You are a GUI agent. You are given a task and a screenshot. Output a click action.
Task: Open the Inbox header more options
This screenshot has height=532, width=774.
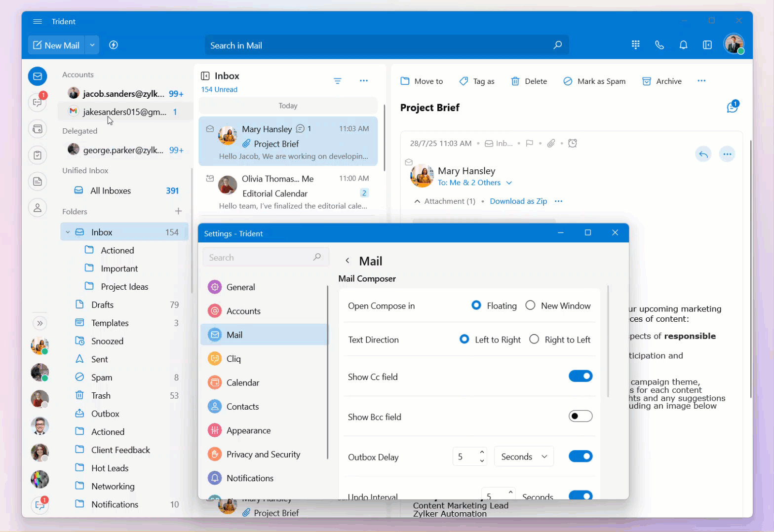tap(364, 81)
